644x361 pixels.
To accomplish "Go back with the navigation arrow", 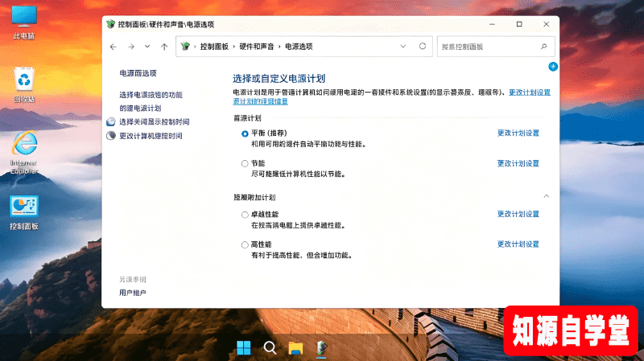I will 114,47.
